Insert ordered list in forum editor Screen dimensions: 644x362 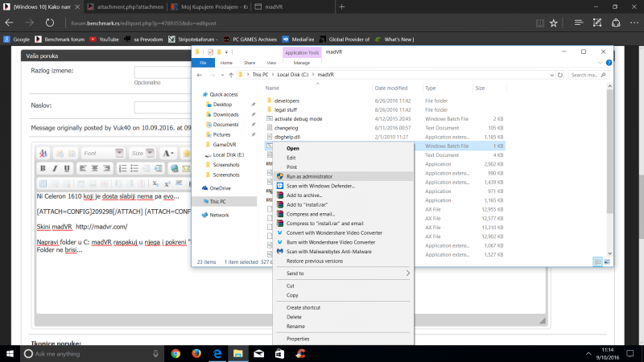tap(122, 168)
